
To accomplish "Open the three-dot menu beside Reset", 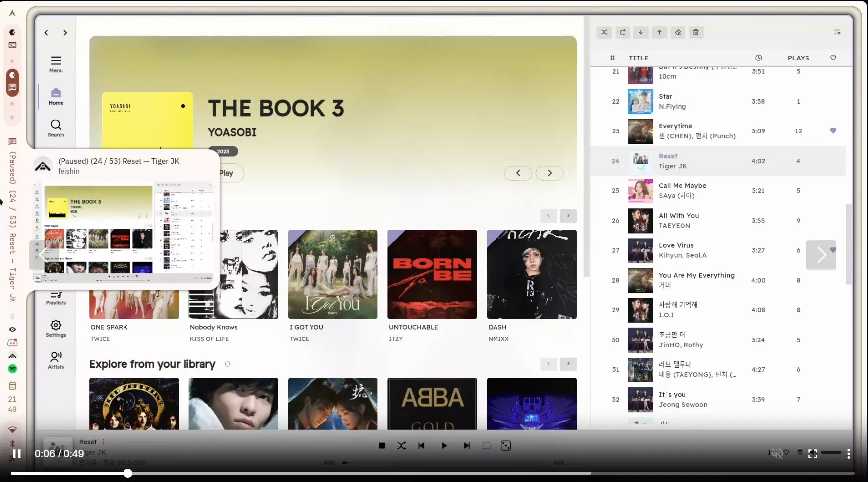I will [104, 442].
